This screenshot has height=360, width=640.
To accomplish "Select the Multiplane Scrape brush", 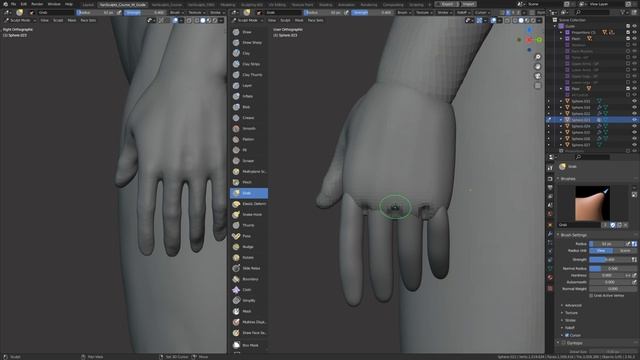I will tap(249, 171).
